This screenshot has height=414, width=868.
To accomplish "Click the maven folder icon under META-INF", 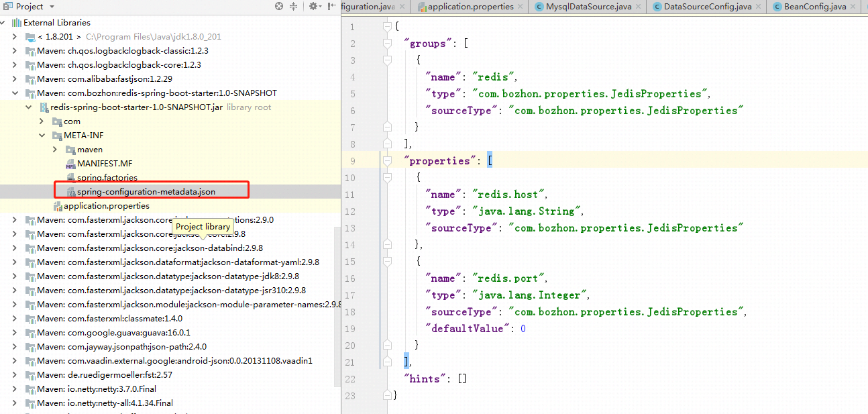I will 70,150.
